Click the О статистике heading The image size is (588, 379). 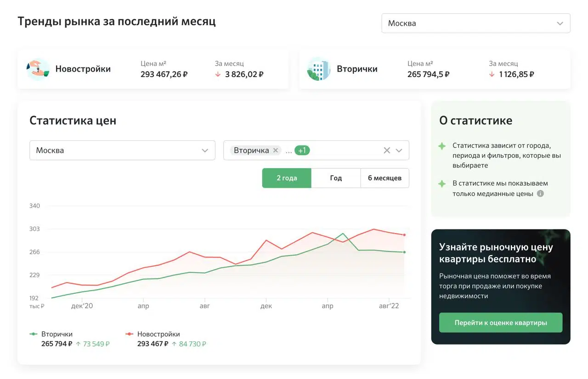(475, 121)
